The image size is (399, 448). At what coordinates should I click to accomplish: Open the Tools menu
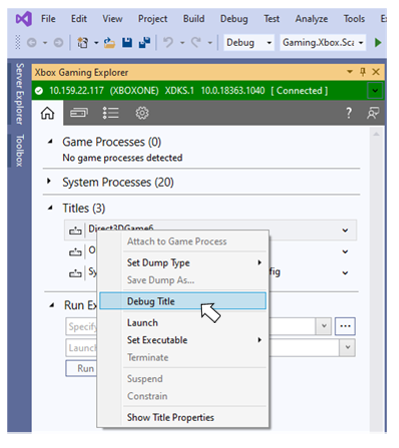(354, 19)
